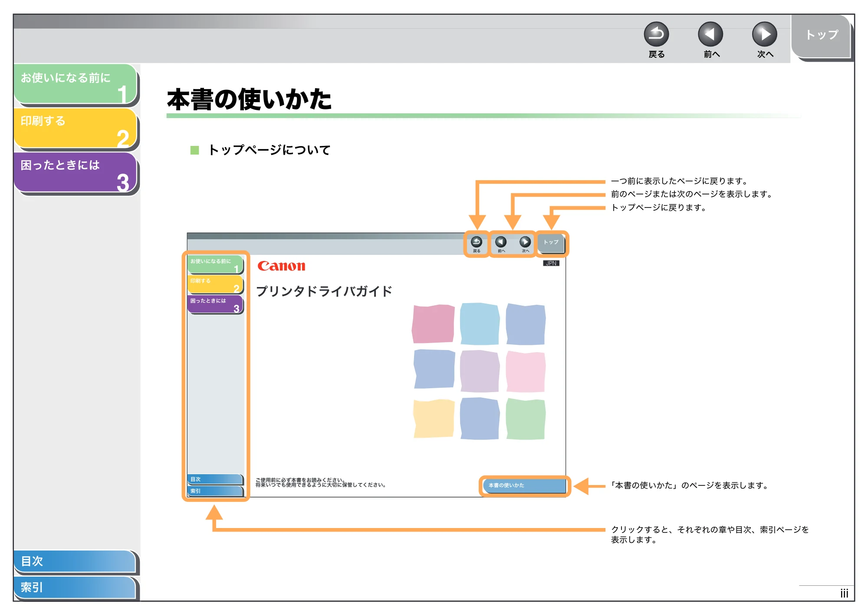This screenshot has height=614, width=868.
Task: Go to previous page with 前へ icon
Action: [x=710, y=34]
